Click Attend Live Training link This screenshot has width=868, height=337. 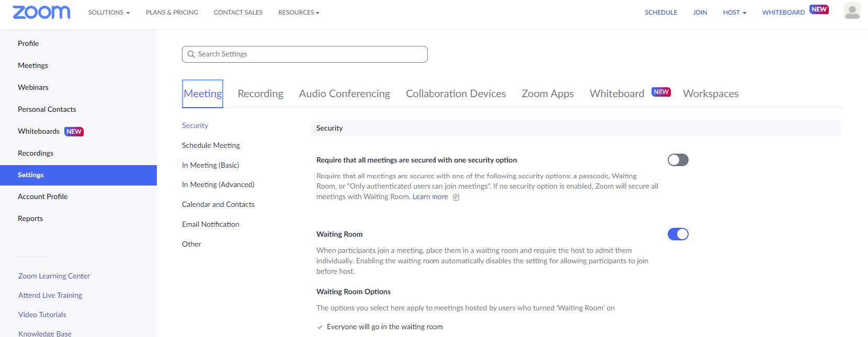(50, 295)
